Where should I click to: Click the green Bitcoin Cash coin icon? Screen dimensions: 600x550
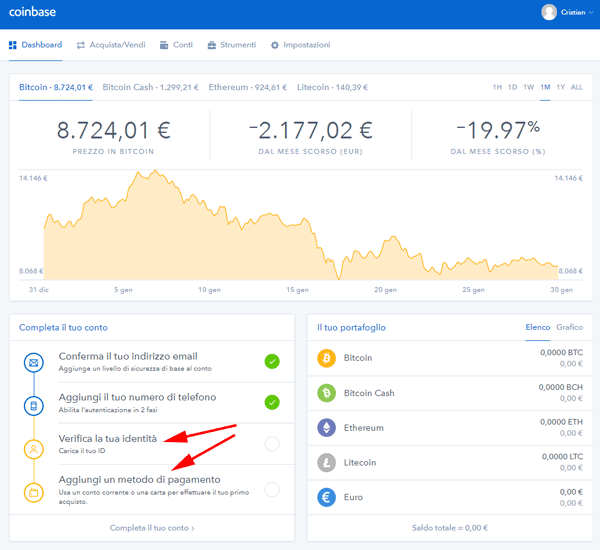326,393
